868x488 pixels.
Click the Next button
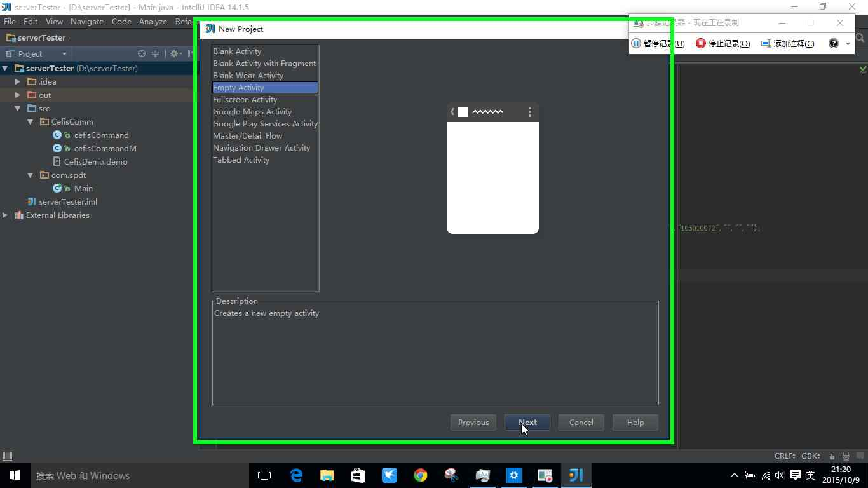pyautogui.click(x=527, y=423)
